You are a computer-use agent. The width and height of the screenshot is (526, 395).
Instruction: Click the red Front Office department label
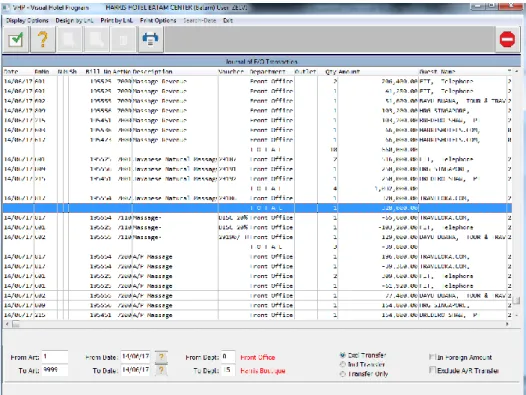click(x=258, y=357)
